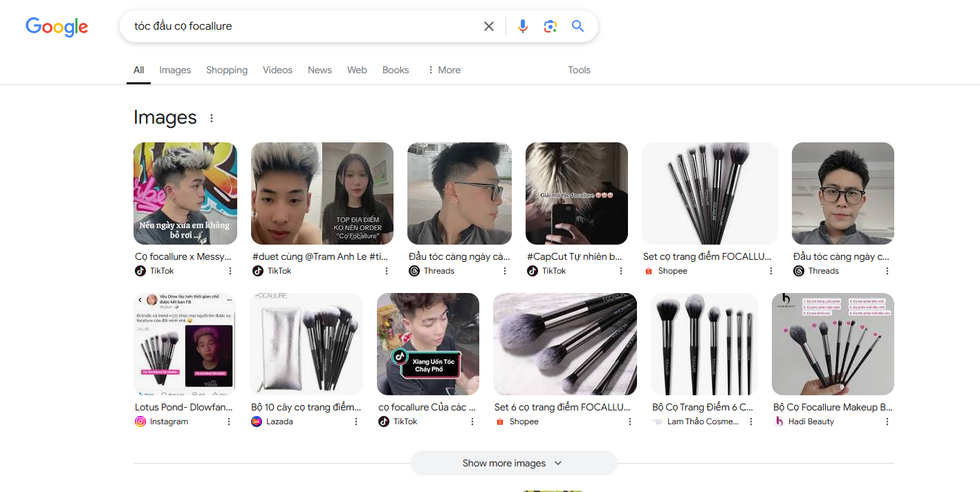980x492 pixels.
Task: Click the magnifying glass search button
Action: pos(578,26)
